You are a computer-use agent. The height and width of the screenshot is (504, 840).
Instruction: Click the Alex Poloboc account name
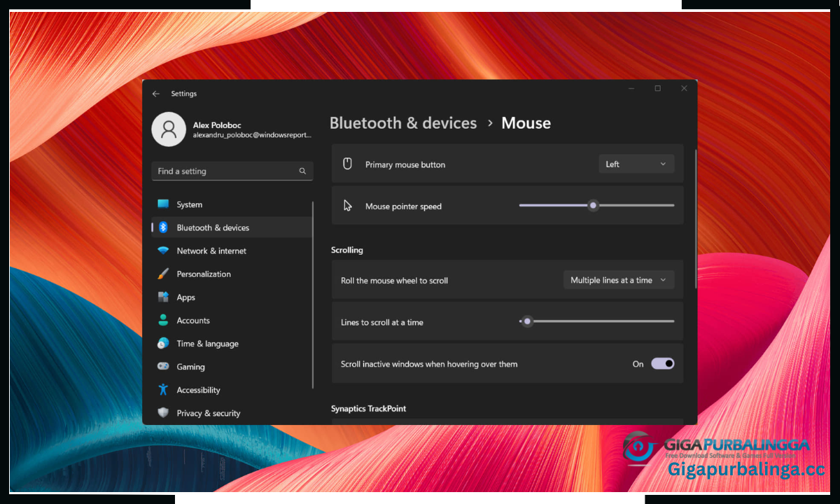click(x=216, y=125)
